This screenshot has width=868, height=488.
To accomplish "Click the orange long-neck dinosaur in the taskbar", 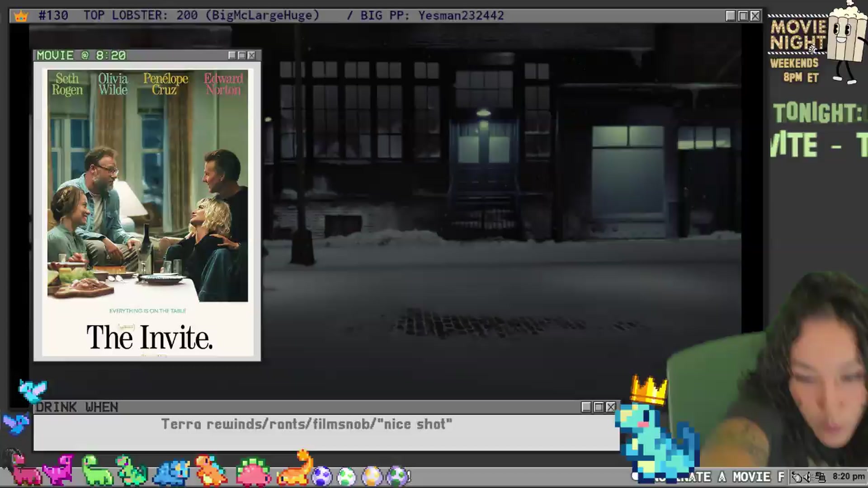I will [x=295, y=469].
